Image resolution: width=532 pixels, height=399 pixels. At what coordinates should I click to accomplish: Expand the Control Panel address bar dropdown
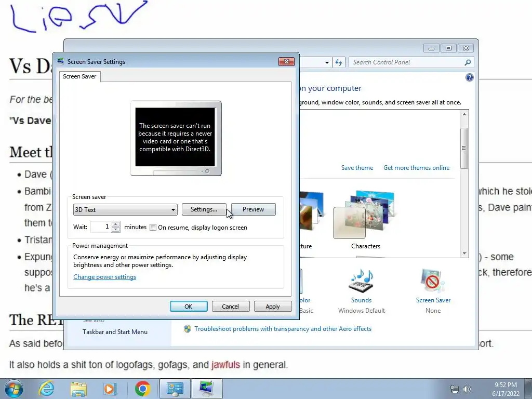point(327,62)
